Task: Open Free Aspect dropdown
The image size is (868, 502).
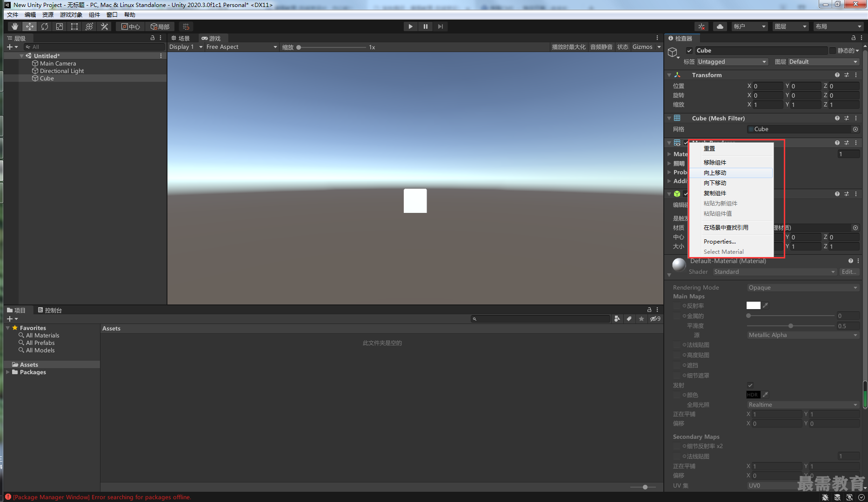Action: click(241, 47)
